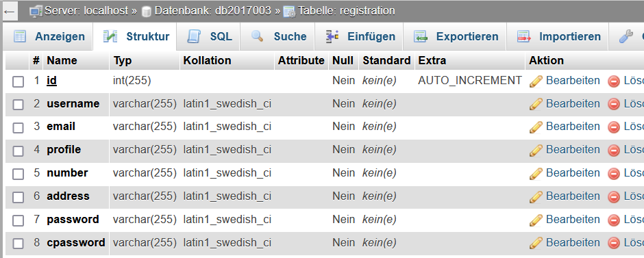Tick the checkbox for the cpassword column
This screenshot has height=258, width=644.
[x=18, y=244]
